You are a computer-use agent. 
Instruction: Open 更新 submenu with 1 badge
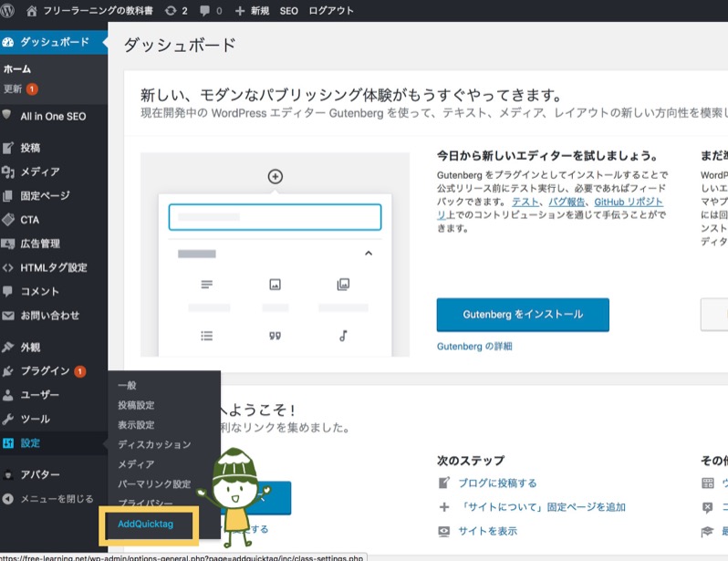tap(21, 88)
